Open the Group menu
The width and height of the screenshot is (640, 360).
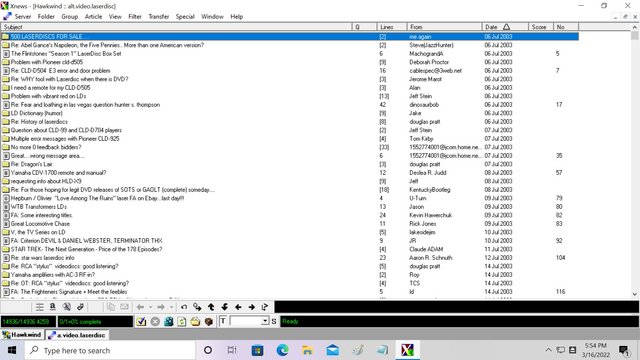pos(69,17)
